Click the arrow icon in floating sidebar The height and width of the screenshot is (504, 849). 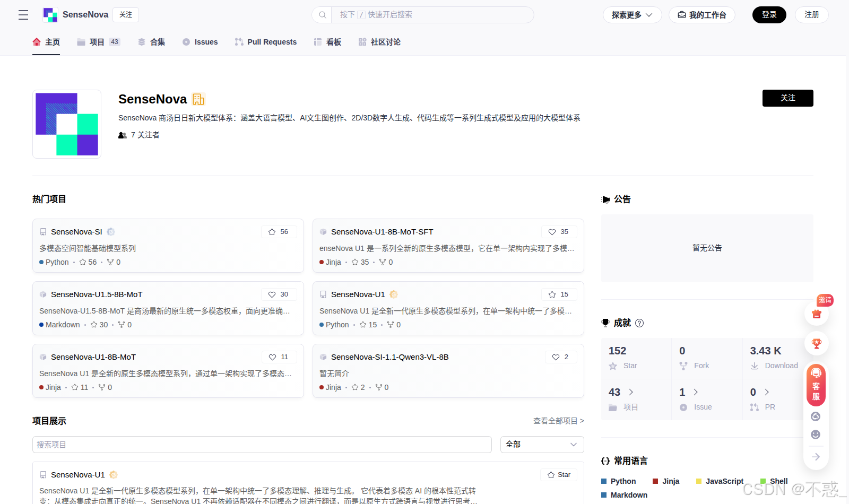816,457
